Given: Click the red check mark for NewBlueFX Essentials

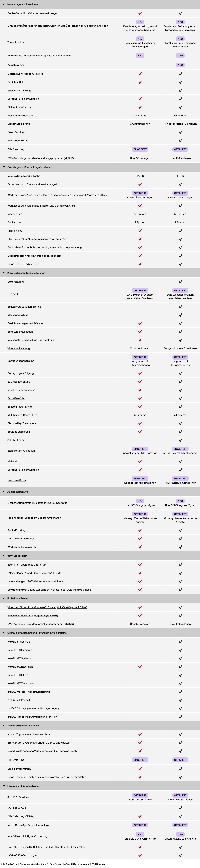Looking at the screenshot, I should (140, 666).
